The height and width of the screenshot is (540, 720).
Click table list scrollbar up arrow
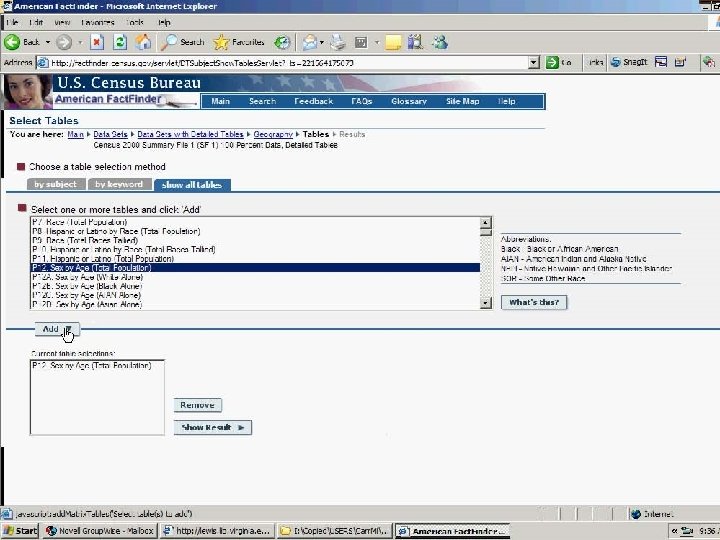pyautogui.click(x=486, y=223)
